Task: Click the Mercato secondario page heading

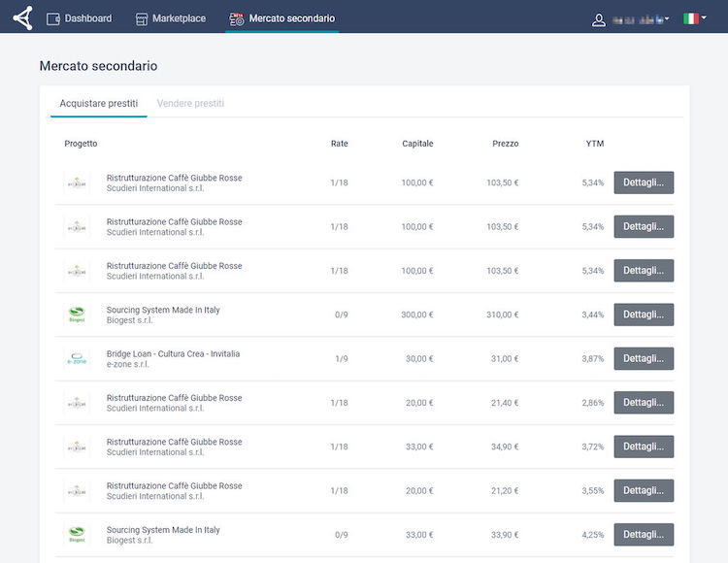Action: [98, 66]
